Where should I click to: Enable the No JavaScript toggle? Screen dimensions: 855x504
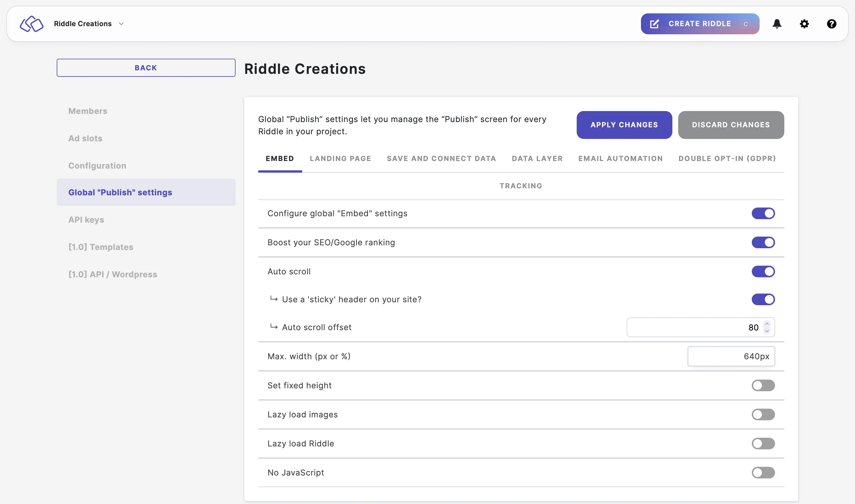click(763, 472)
